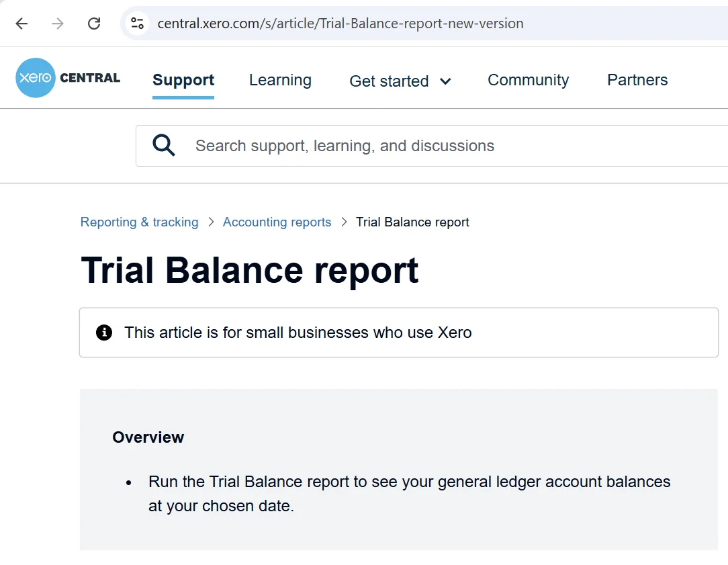
Task: Click the browser back arrow
Action: point(21,24)
